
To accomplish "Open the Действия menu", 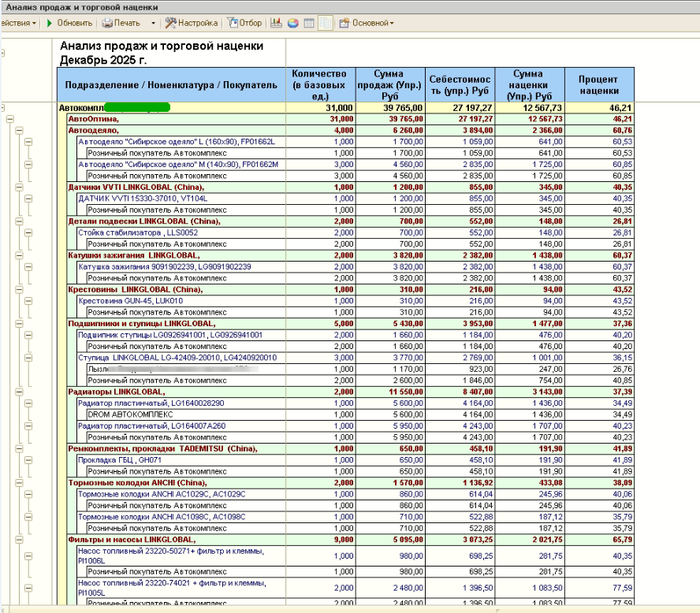I will click(17, 23).
